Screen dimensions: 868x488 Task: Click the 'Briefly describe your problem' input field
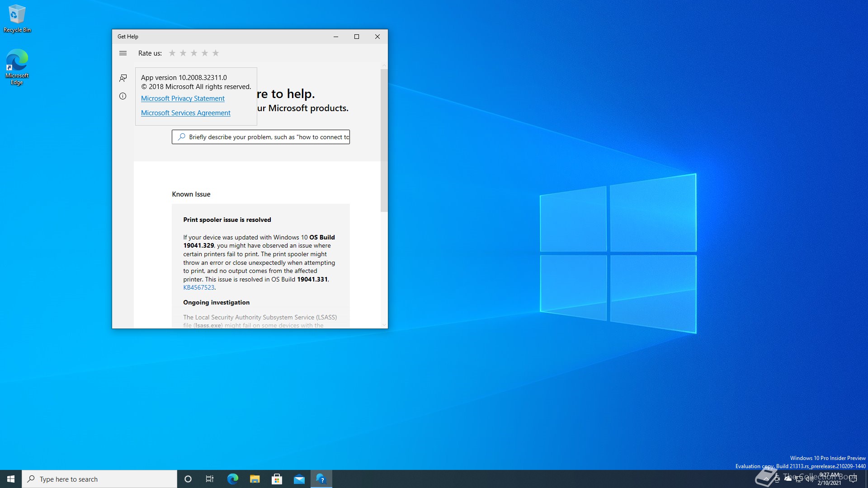[x=261, y=137]
